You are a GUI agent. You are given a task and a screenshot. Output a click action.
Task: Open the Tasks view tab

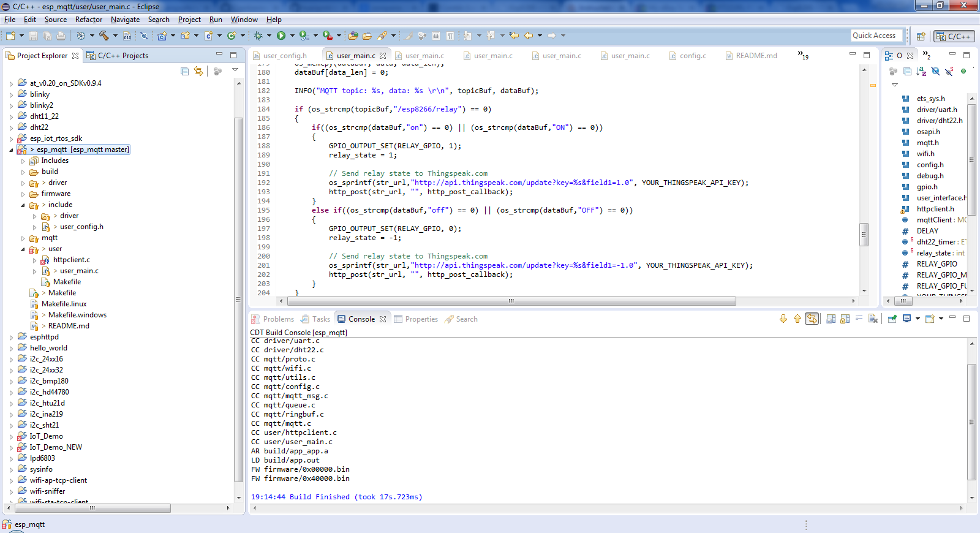(315, 319)
